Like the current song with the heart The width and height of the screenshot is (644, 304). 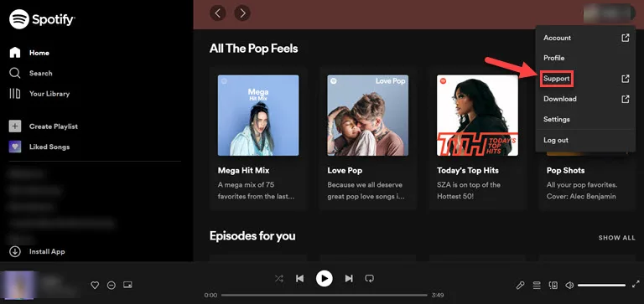(x=95, y=285)
